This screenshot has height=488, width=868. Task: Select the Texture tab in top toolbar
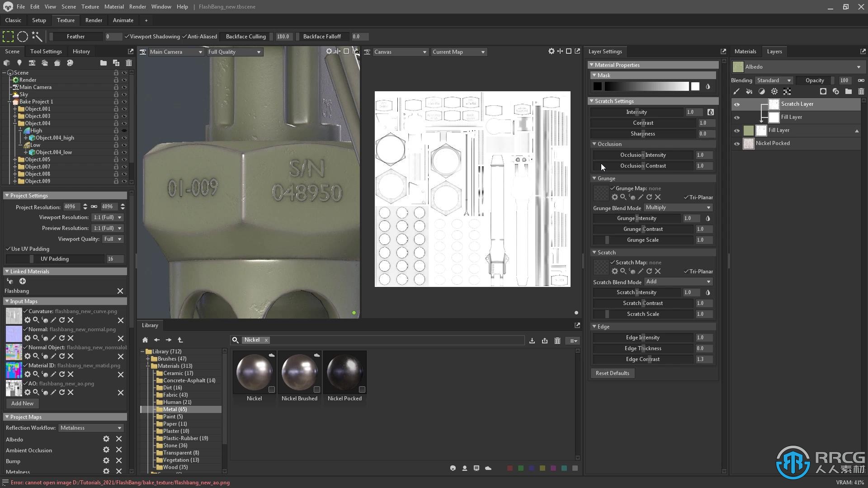[66, 20]
